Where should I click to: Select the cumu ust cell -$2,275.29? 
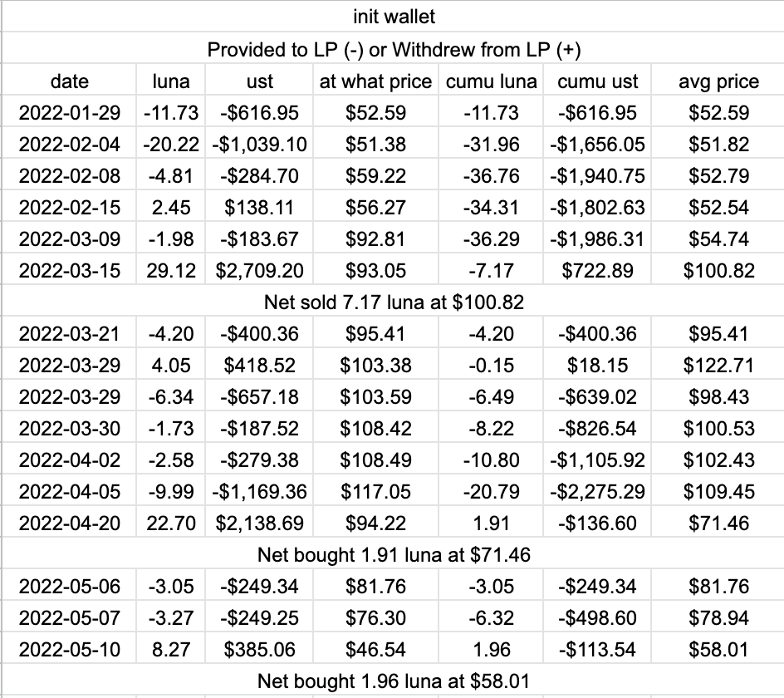[597, 492]
